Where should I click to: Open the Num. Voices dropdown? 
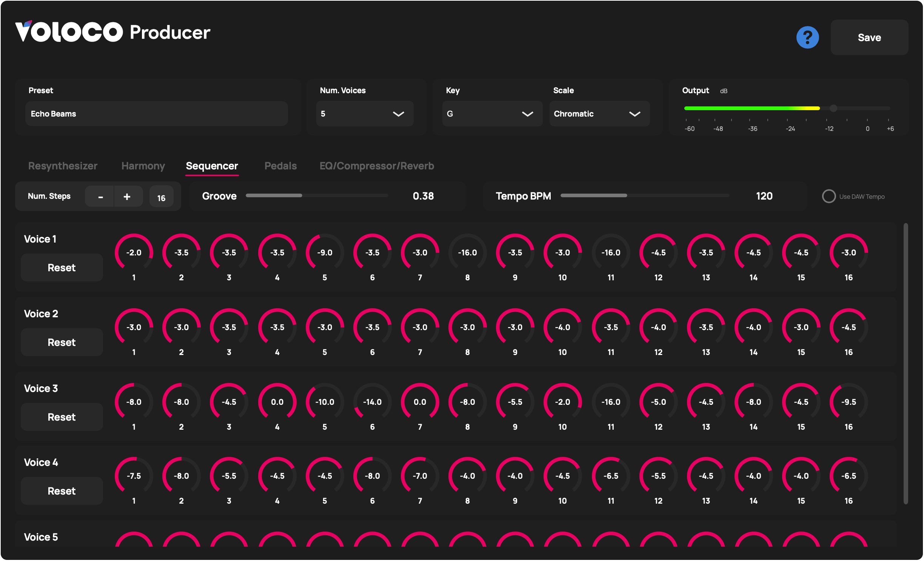click(x=365, y=114)
